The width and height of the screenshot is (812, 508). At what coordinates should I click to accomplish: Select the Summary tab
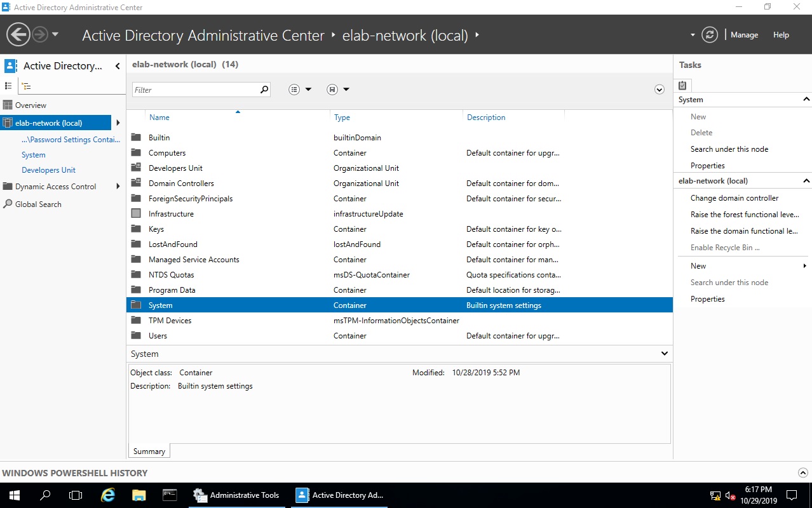tap(149, 451)
